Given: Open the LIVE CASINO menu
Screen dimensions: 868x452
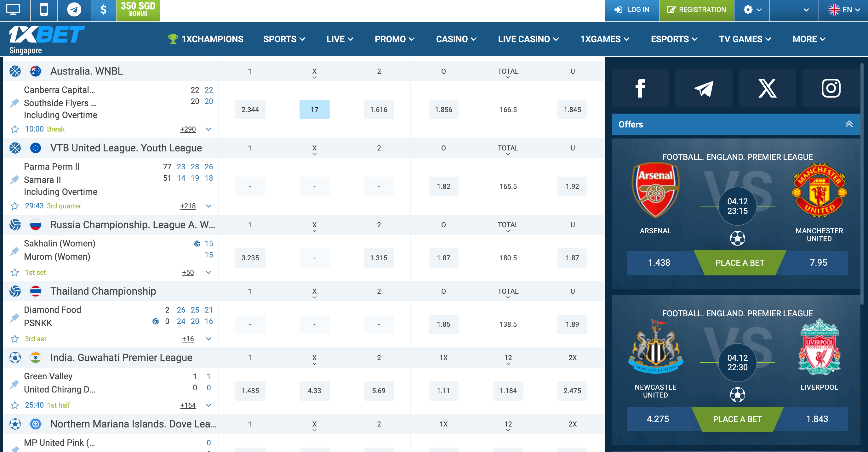Looking at the screenshot, I should click(x=528, y=39).
